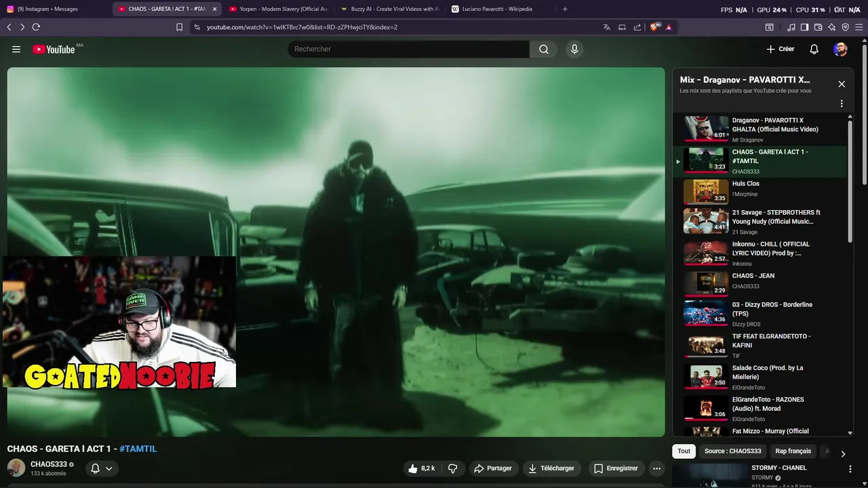The width and height of the screenshot is (868, 488).
Task: Open Brave Shields lion icon
Action: click(654, 27)
